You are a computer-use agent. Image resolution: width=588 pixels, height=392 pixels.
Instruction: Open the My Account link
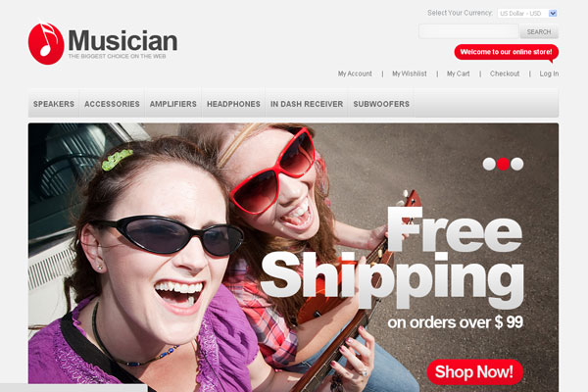pos(355,73)
